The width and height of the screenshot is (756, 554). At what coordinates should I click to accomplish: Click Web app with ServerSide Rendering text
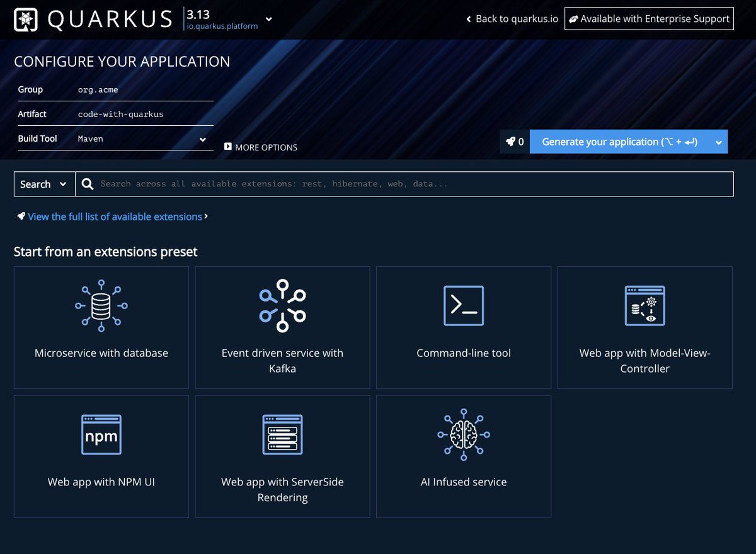point(282,490)
